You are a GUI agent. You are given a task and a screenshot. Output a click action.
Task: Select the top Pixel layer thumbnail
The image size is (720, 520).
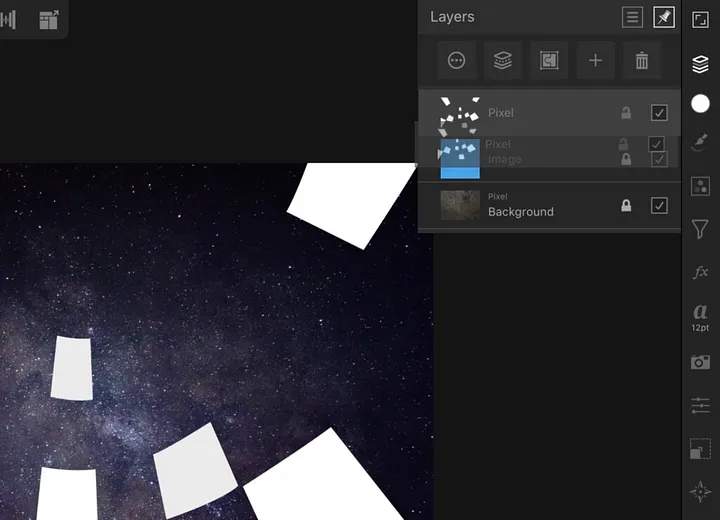pos(460,115)
